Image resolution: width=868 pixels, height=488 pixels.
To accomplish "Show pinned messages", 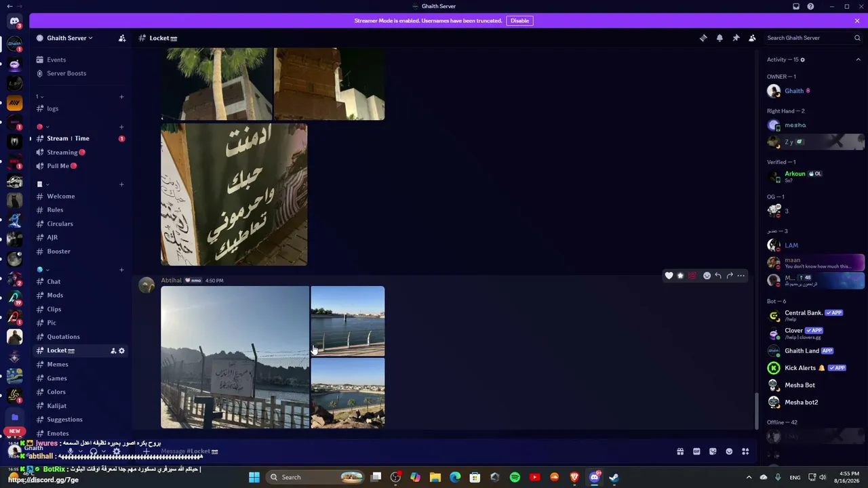I will [x=736, y=38].
